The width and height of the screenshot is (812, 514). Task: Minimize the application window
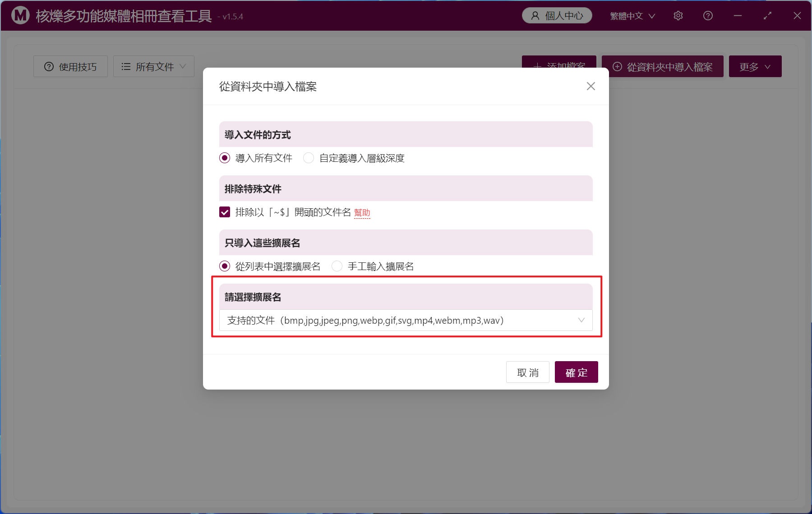[x=738, y=16]
